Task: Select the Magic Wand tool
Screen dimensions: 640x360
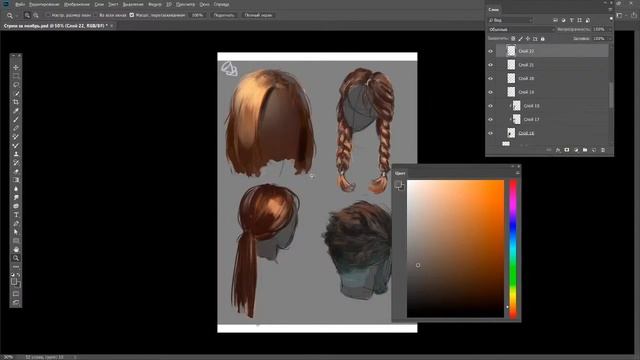Action: tap(16, 93)
